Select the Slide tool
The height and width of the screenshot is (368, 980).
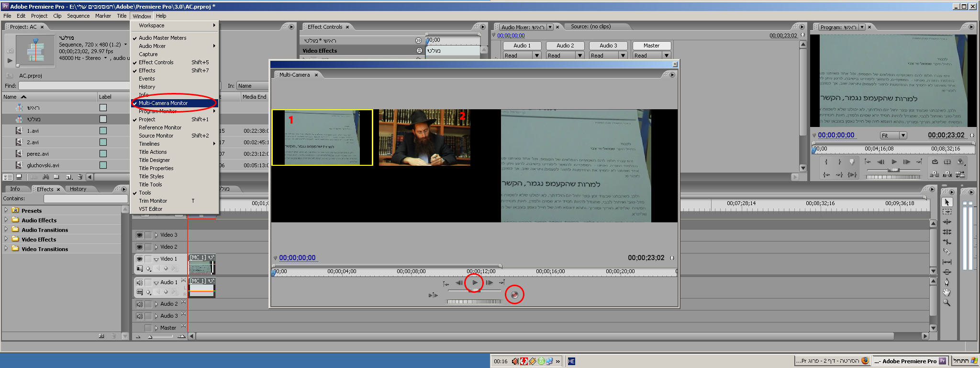947,272
